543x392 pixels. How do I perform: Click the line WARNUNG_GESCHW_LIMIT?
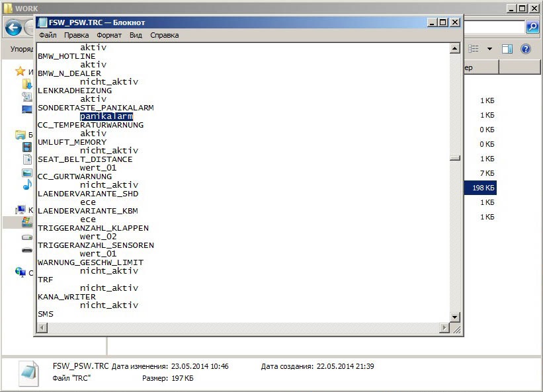pos(91,262)
